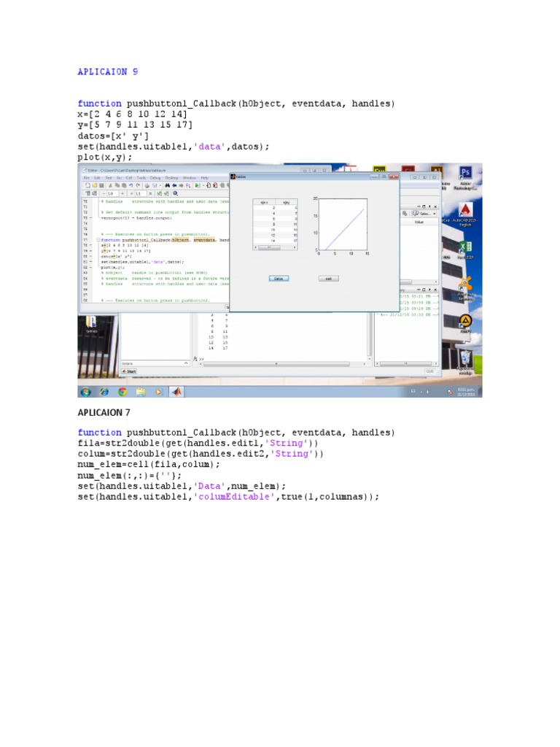This screenshot has width=560, height=747.
Task: Click the MATLAB taskbar icon
Action: [176, 392]
